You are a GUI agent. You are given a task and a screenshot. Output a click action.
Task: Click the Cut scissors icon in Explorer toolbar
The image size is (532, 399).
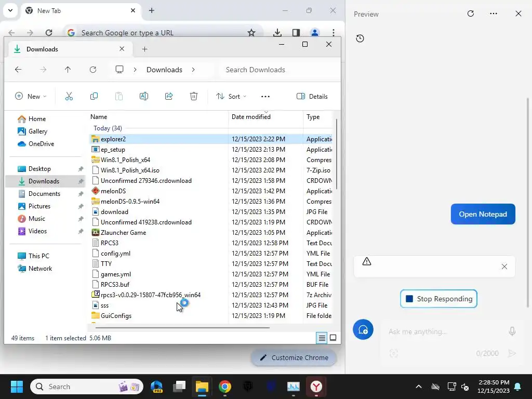69,96
